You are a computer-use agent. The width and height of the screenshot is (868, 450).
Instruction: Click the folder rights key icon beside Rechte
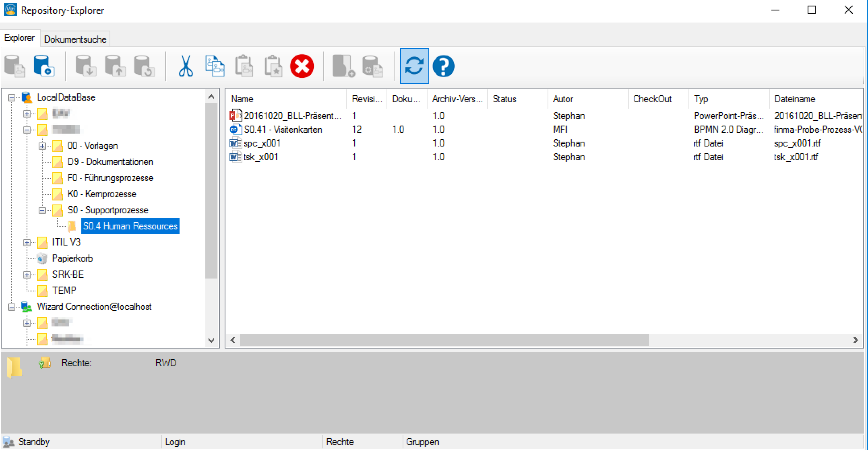[44, 363]
